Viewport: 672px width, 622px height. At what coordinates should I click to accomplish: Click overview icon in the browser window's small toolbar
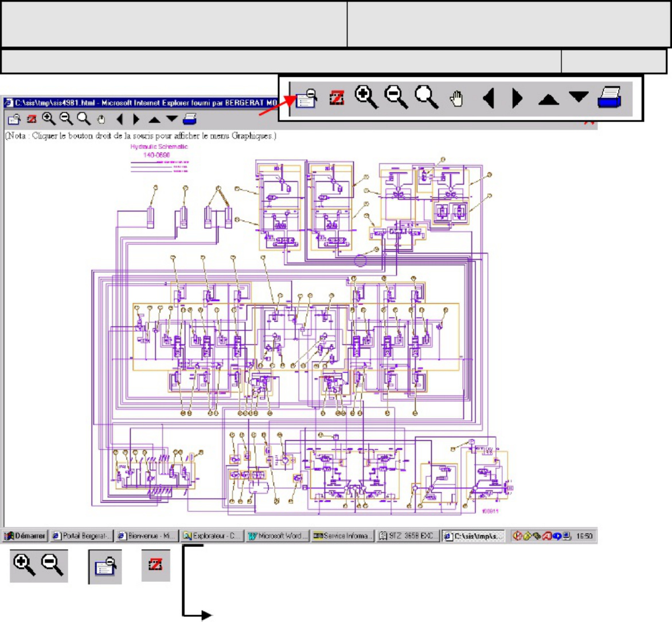[x=14, y=119]
